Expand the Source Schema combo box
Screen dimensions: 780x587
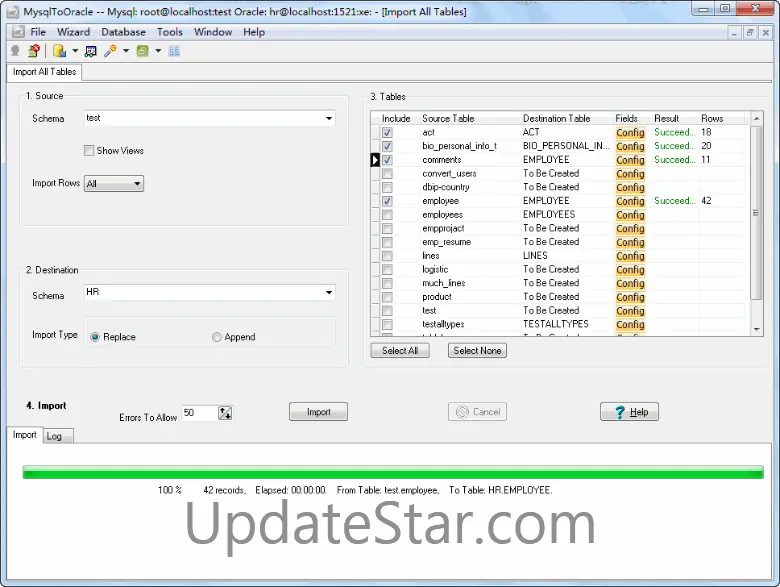tap(329, 118)
